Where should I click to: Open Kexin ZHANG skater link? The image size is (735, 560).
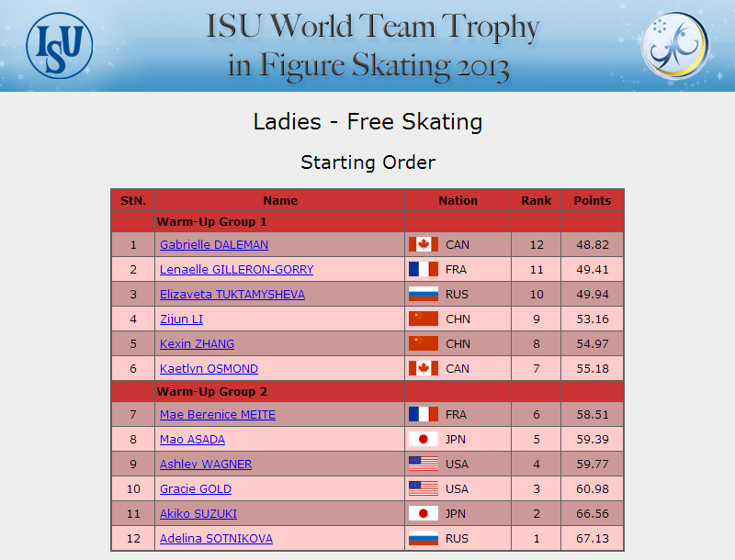point(197,344)
